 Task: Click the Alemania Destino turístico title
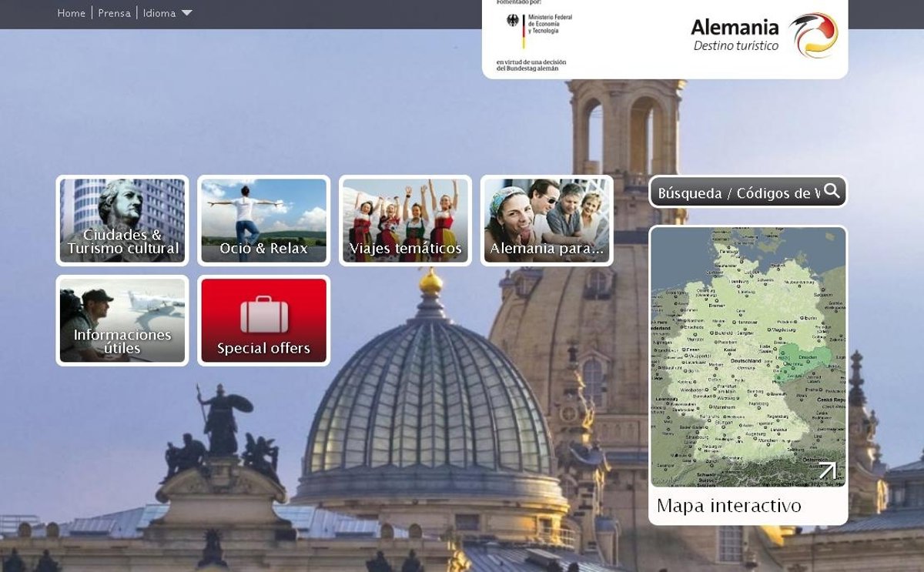(x=735, y=35)
